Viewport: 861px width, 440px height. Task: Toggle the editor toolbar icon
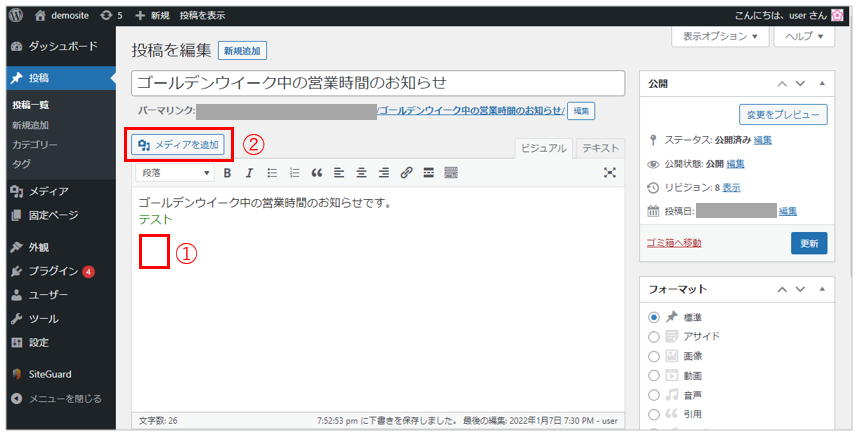point(451,173)
